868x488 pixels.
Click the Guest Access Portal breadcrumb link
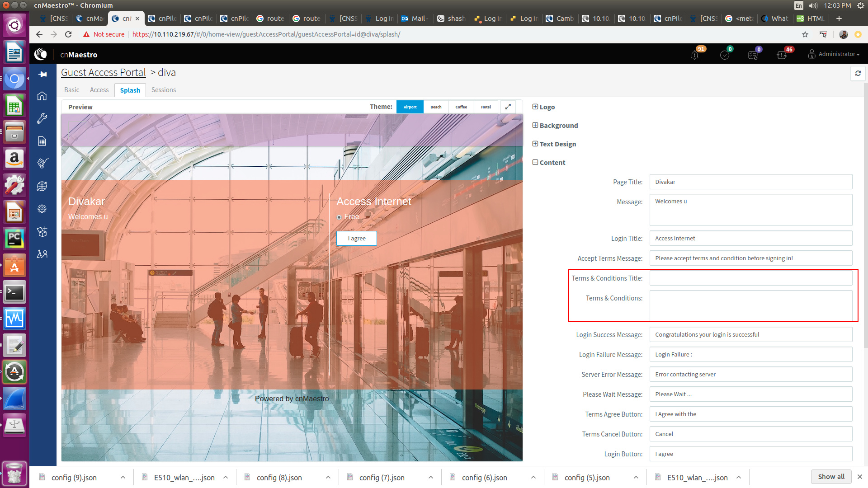click(103, 72)
